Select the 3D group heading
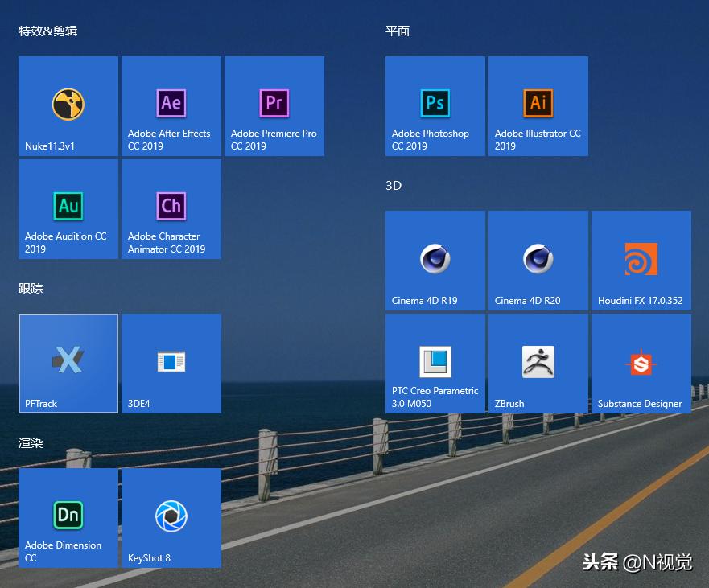Image resolution: width=709 pixels, height=588 pixels. point(394,185)
